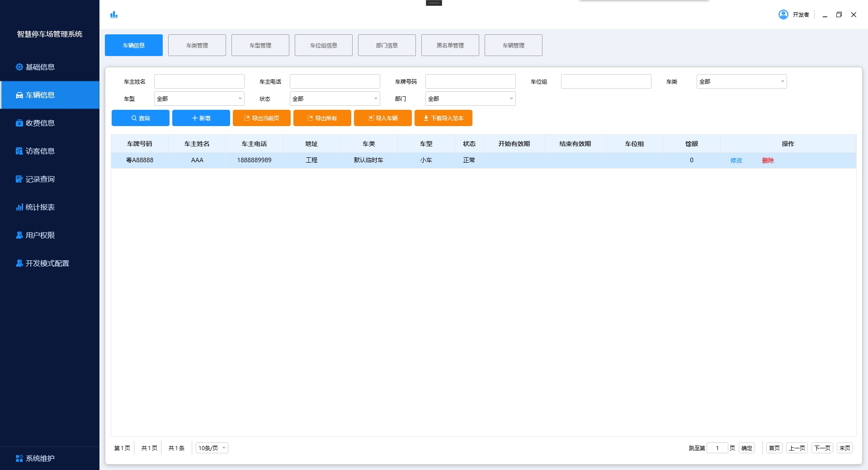Open 记录查询 from the sidebar
The height and width of the screenshot is (470, 868).
[x=40, y=179]
